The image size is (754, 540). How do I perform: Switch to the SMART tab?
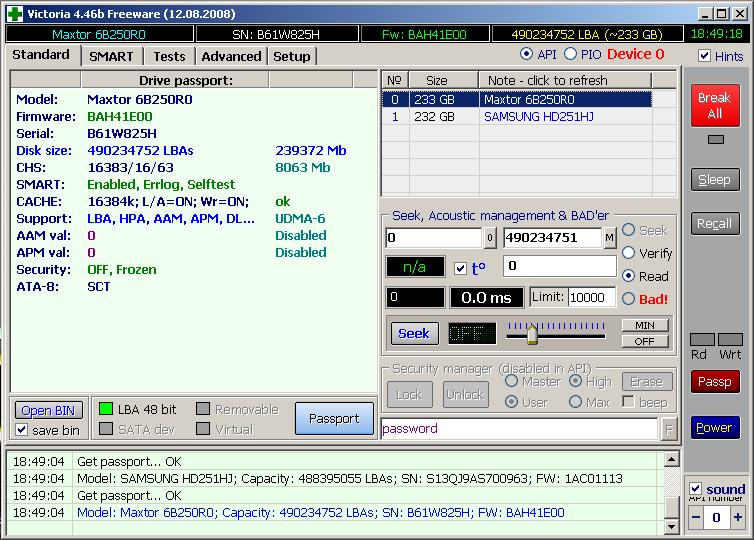111,57
